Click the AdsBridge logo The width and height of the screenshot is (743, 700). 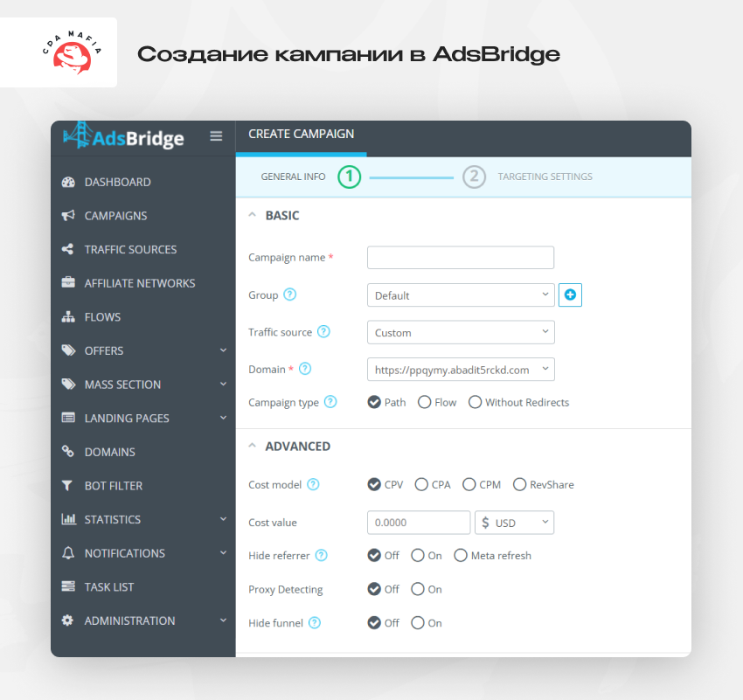coord(123,136)
